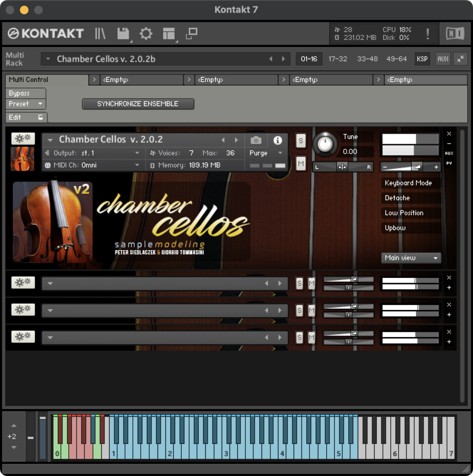Viewport: 473px width, 476px height.
Task: Click the Bypass button
Action: pos(26,93)
